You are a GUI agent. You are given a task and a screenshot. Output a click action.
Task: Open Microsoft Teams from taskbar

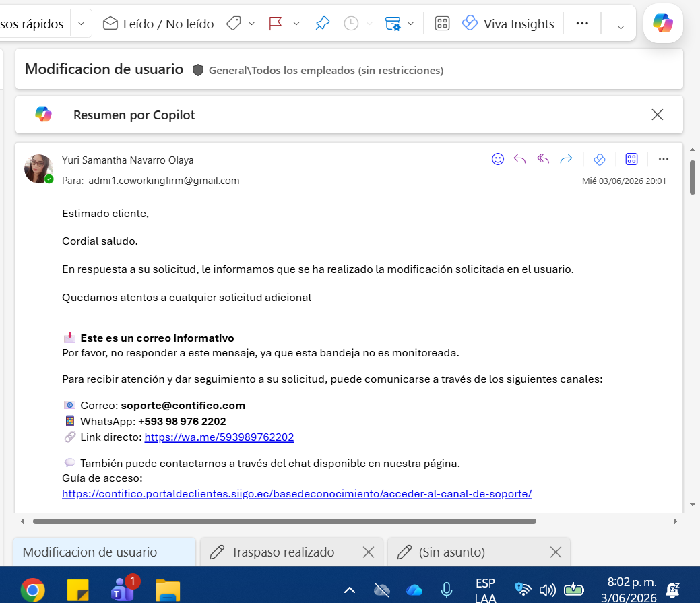pyautogui.click(x=123, y=589)
